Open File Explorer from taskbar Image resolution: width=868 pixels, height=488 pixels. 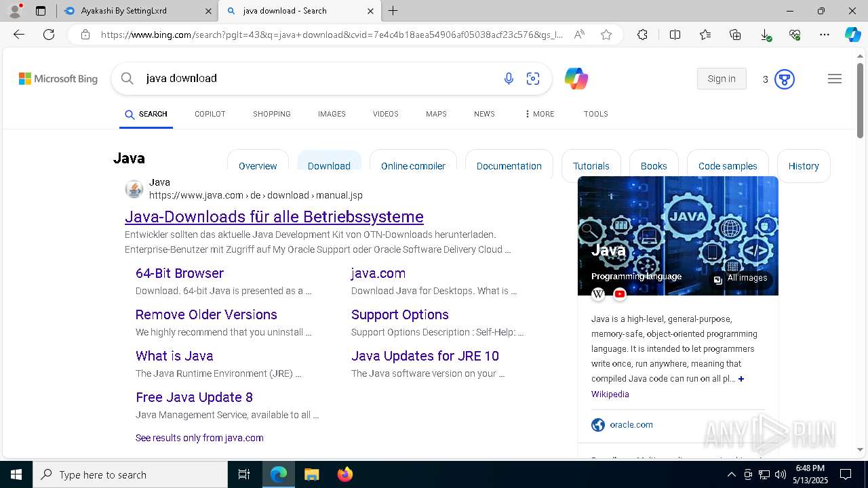[x=311, y=474]
